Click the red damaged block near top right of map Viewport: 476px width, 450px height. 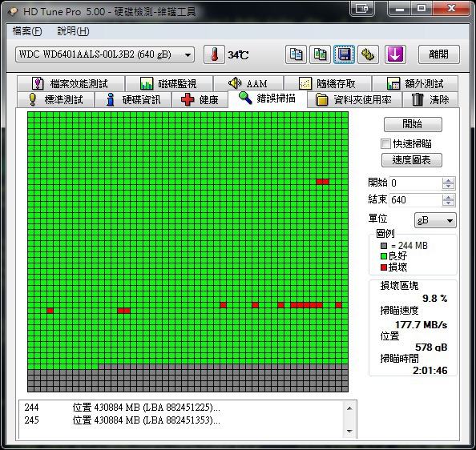tap(322, 182)
